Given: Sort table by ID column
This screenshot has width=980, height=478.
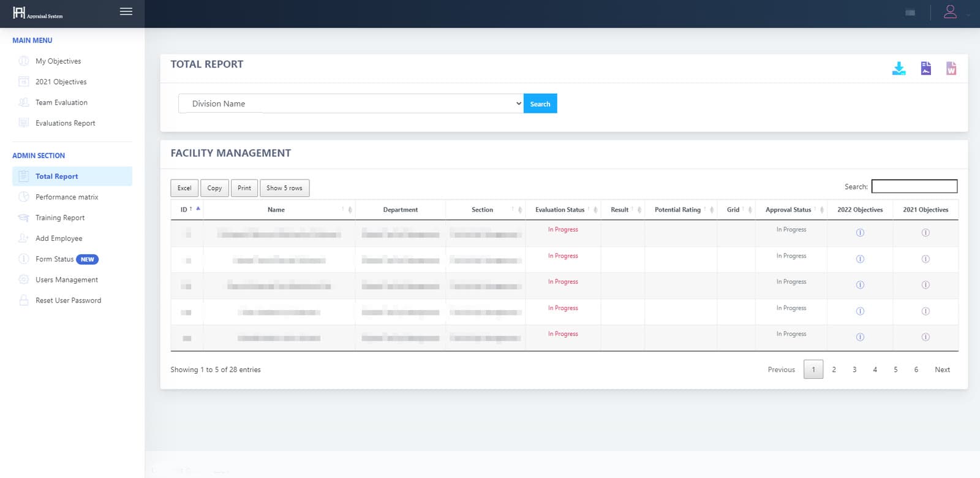Looking at the screenshot, I should click(187, 210).
